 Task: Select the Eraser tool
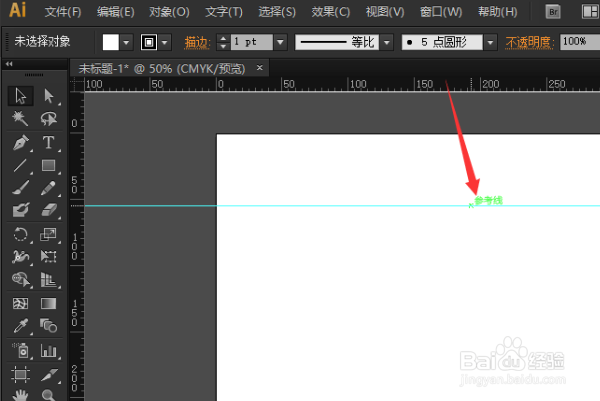[x=49, y=210]
